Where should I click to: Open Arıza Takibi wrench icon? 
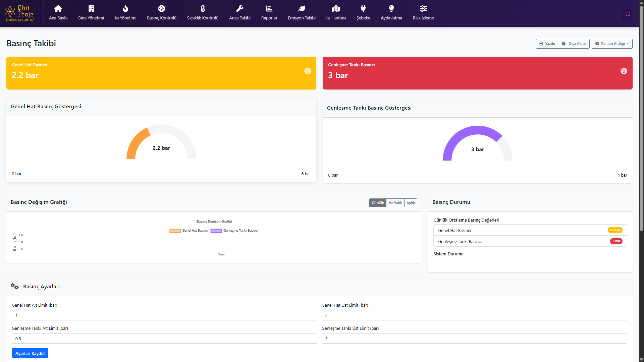(239, 9)
